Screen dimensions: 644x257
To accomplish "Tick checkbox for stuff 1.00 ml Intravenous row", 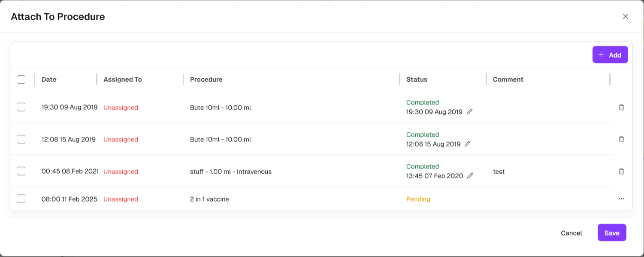I will (21, 171).
